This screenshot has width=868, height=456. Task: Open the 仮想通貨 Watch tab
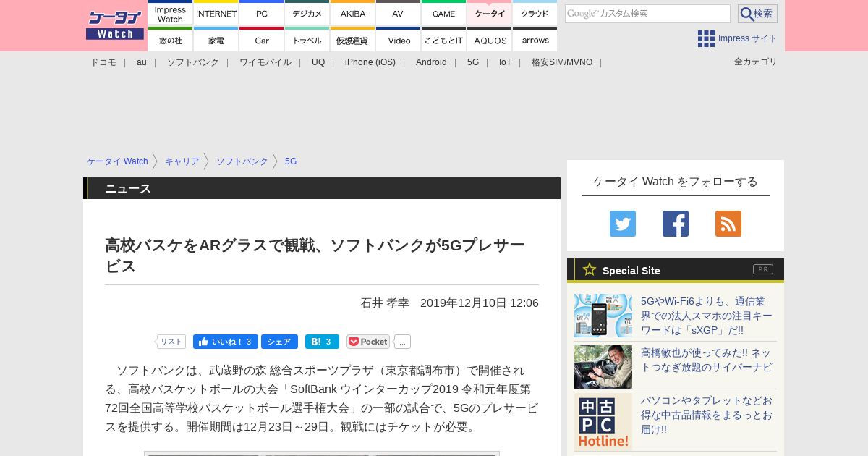[353, 40]
